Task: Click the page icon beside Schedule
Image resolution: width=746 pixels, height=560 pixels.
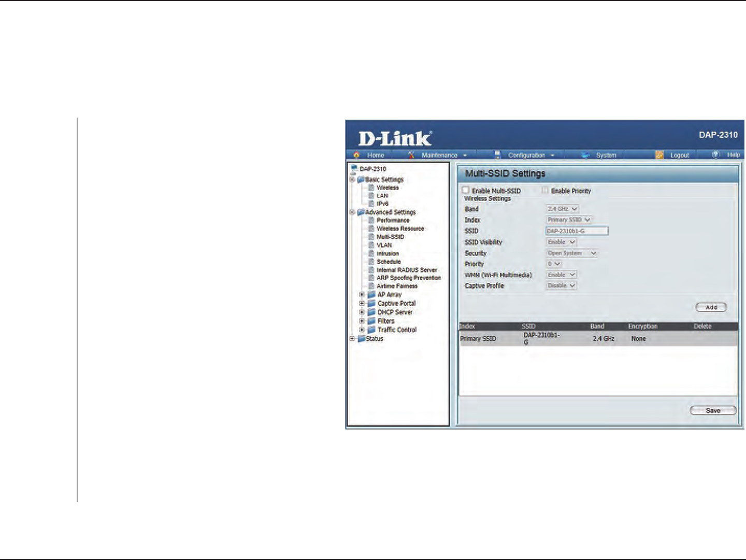Action: pyautogui.click(x=371, y=262)
